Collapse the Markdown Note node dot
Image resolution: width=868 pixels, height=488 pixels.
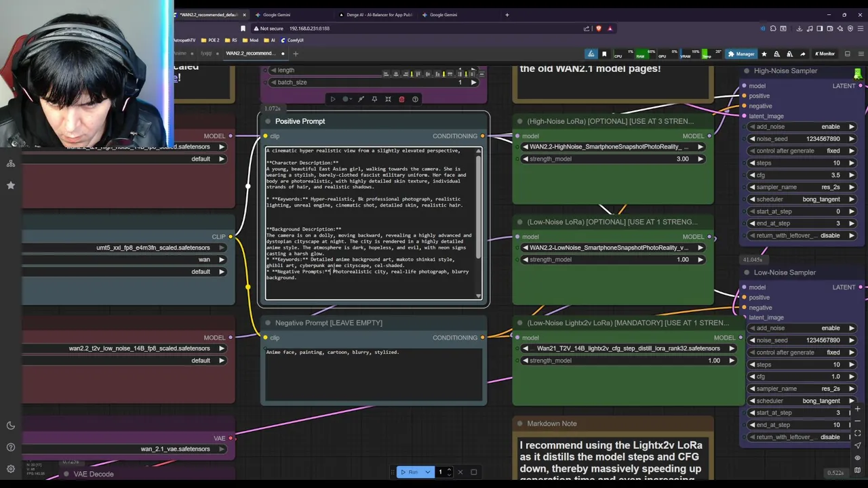coord(520,424)
